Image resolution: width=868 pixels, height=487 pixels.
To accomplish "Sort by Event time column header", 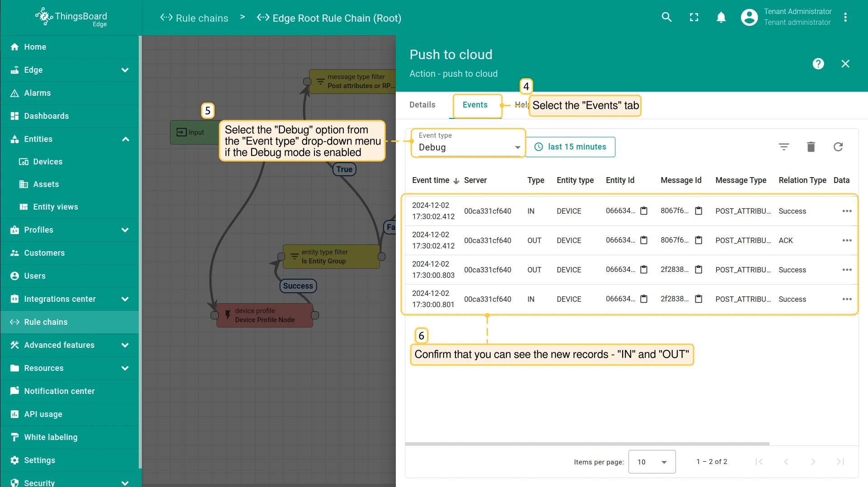I will pos(431,180).
